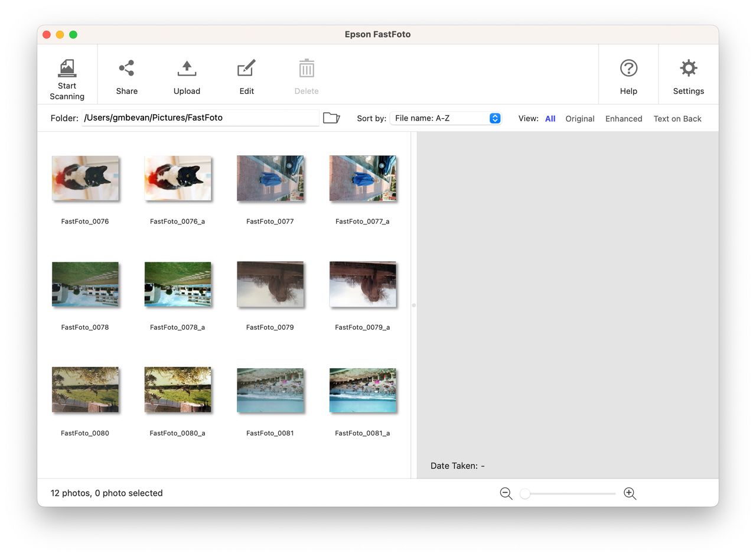Select the FastFoto_0076_a thumbnail

(178, 178)
